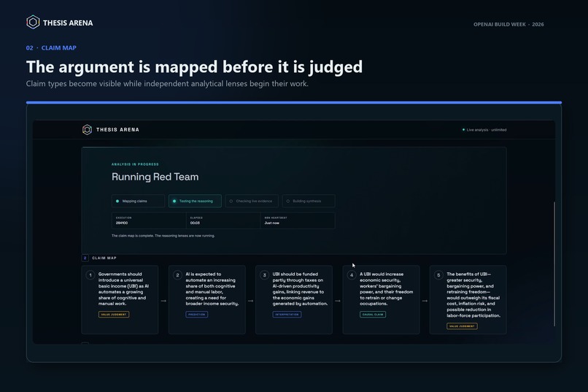The image size is (588, 392).
Task: Click the Causal Claim tag on claim card 4
Action: click(x=373, y=315)
